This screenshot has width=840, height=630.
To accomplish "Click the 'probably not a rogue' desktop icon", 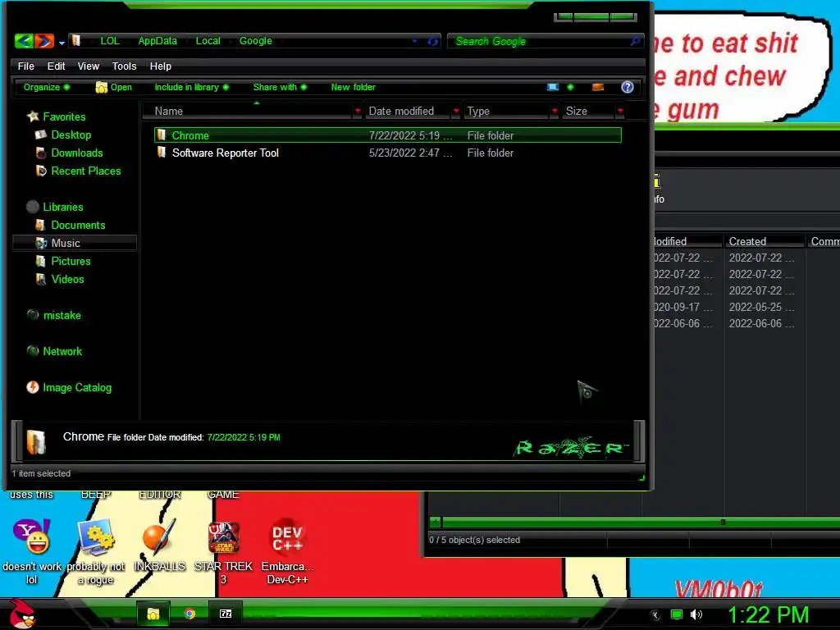I will [95, 552].
